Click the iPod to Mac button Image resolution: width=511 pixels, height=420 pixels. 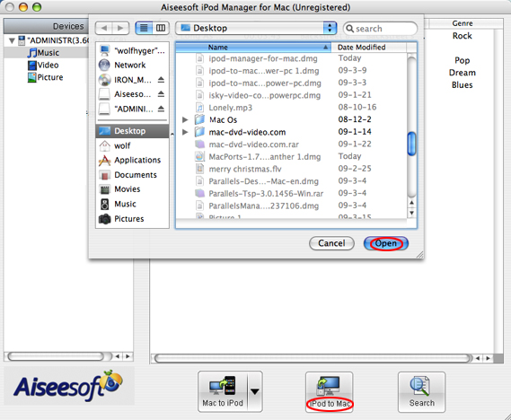pos(330,392)
